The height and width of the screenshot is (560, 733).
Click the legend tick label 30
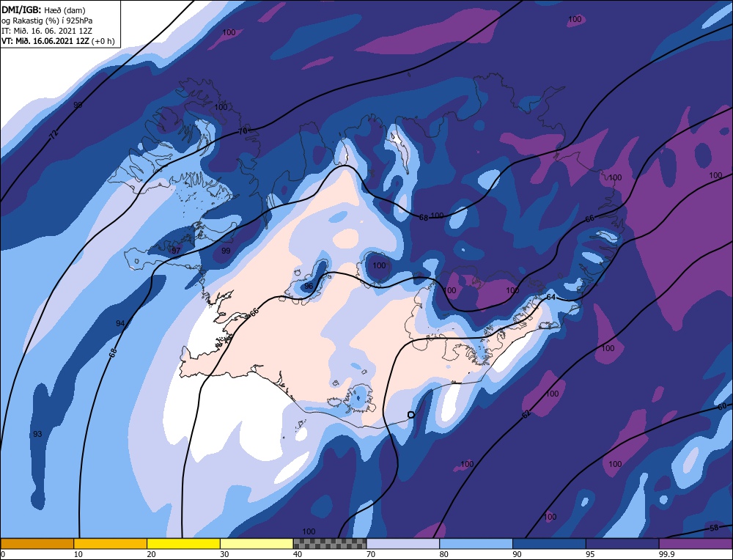pos(224,554)
